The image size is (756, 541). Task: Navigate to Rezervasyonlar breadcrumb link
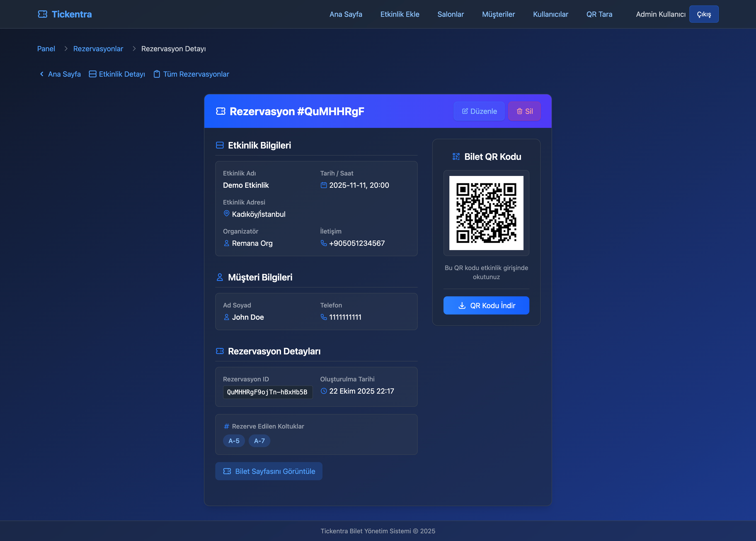coord(98,49)
